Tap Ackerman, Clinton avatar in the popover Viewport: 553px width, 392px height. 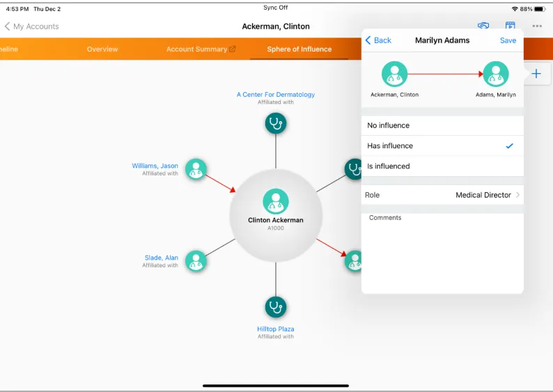395,74
